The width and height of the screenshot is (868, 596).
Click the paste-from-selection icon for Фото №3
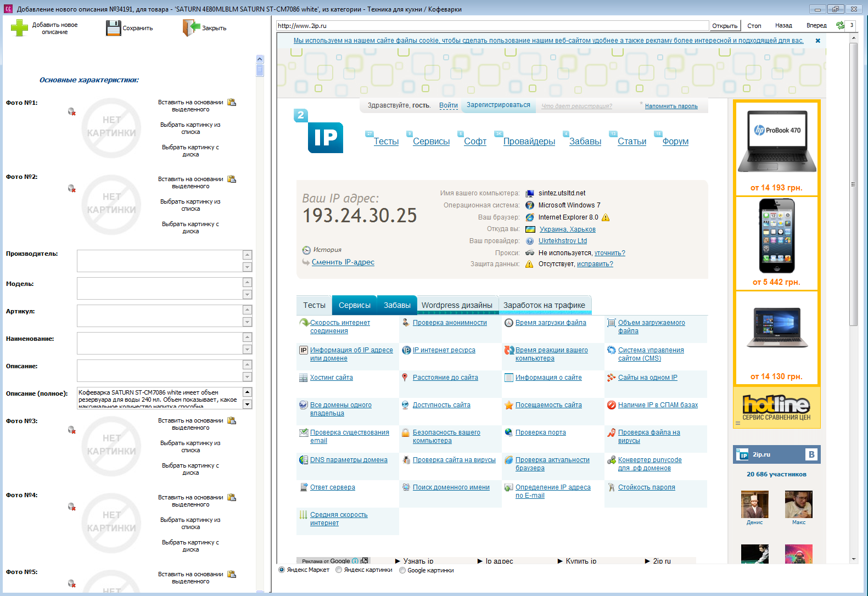(x=232, y=420)
